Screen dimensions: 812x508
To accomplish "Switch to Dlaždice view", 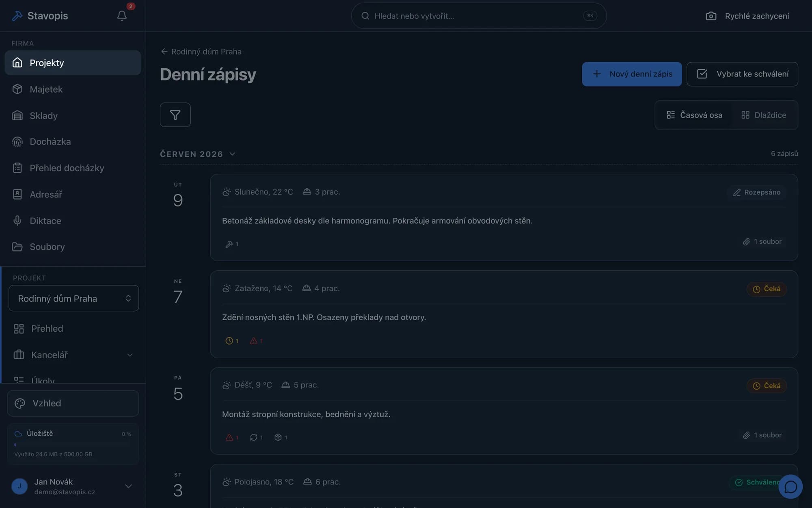I will 764,115.
